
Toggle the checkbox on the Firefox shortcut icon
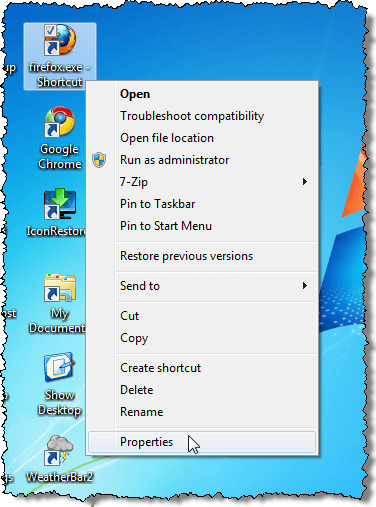click(x=50, y=31)
